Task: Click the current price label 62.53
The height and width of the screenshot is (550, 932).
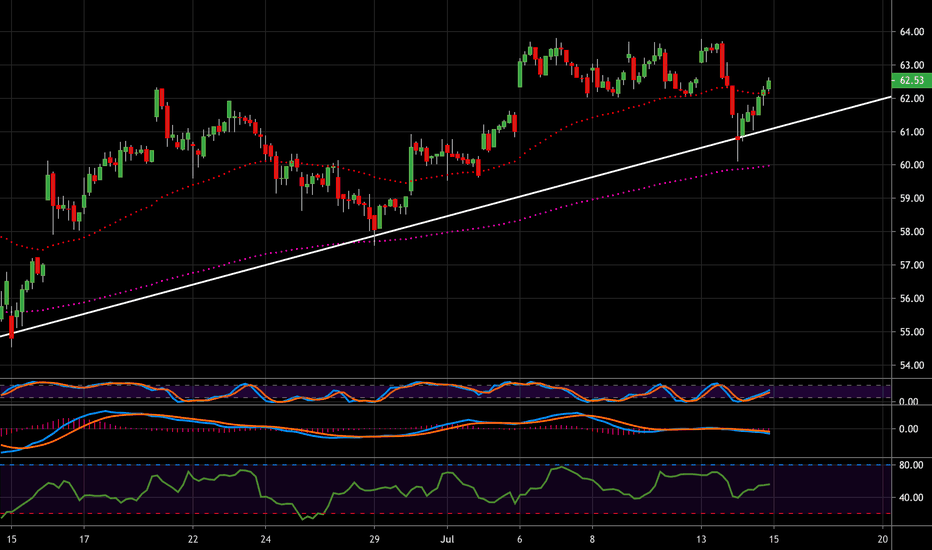Action: click(911, 80)
